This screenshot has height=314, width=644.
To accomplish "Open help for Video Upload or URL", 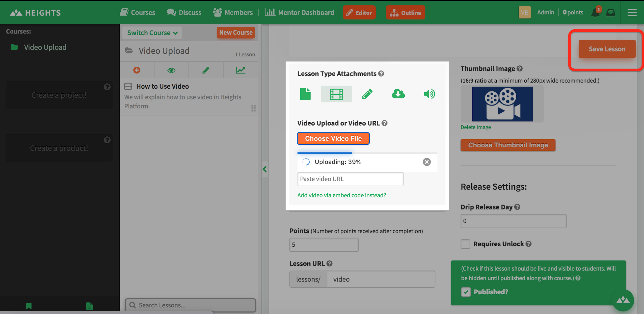I will (x=384, y=123).
